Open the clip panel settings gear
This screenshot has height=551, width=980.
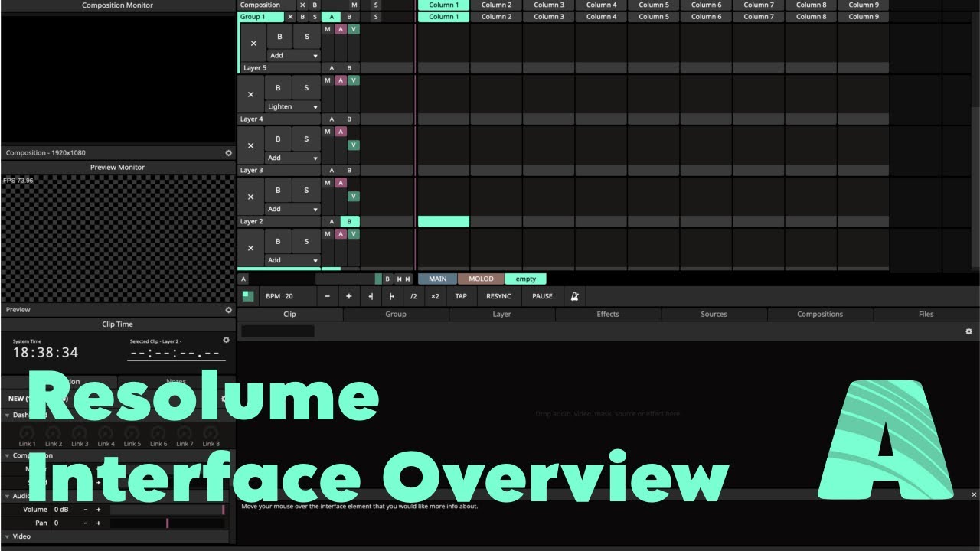pyautogui.click(x=969, y=331)
